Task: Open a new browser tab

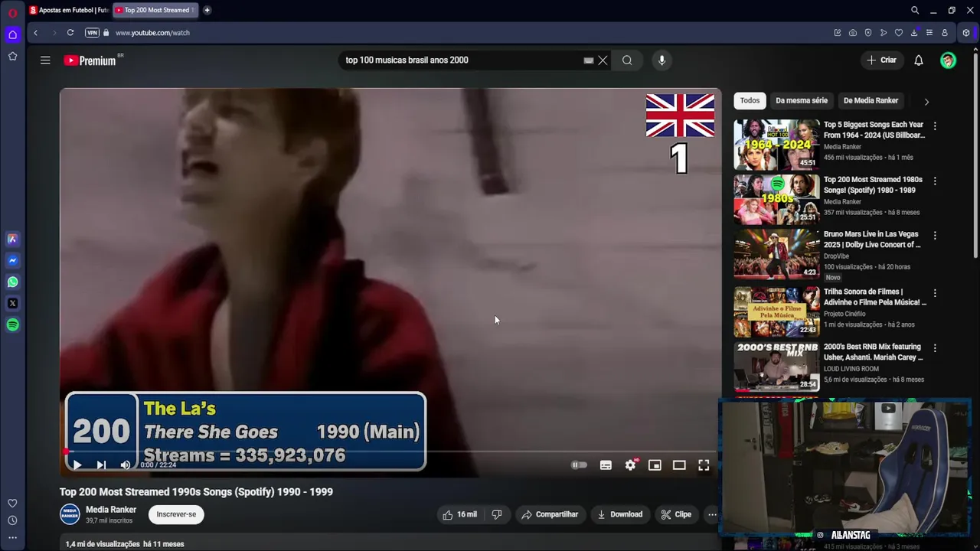Action: 207,10
